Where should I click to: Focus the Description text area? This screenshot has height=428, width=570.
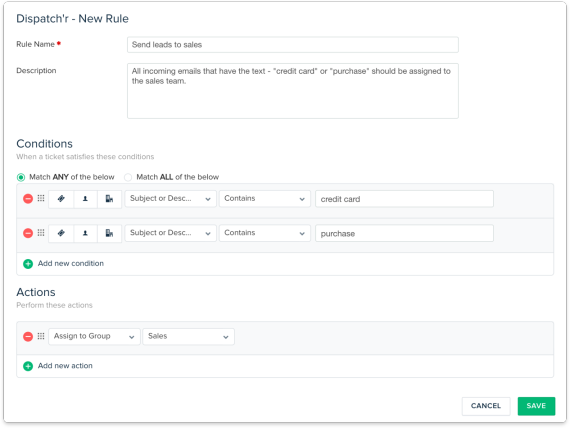pos(293,91)
